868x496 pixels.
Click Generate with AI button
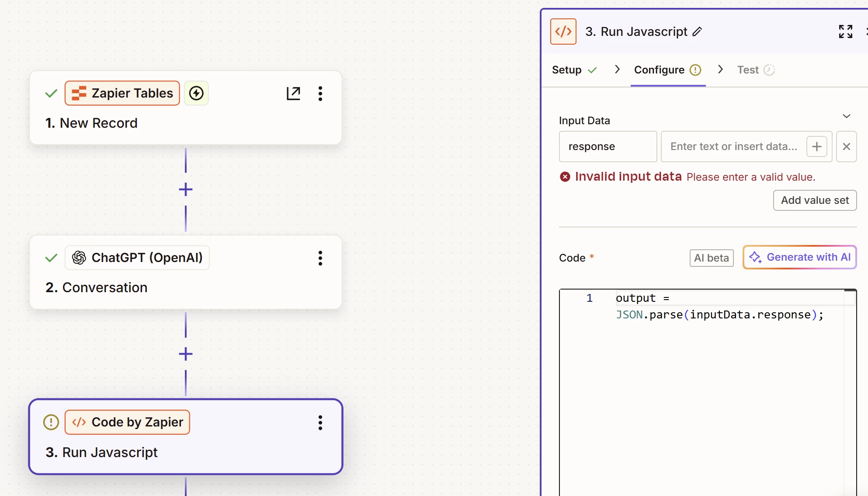tap(800, 257)
